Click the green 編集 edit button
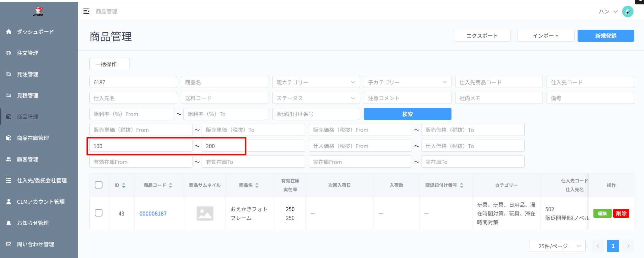This screenshot has width=644, height=258. click(602, 213)
